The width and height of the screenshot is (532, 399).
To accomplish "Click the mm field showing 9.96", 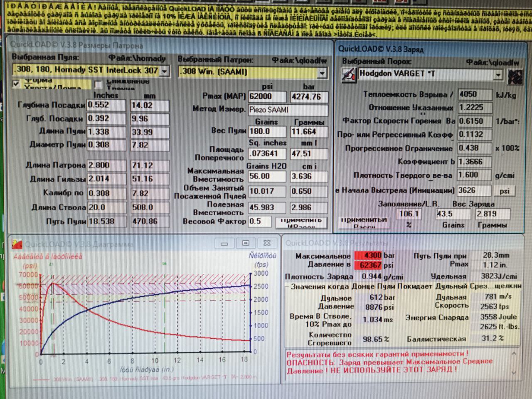I will 150,119.
